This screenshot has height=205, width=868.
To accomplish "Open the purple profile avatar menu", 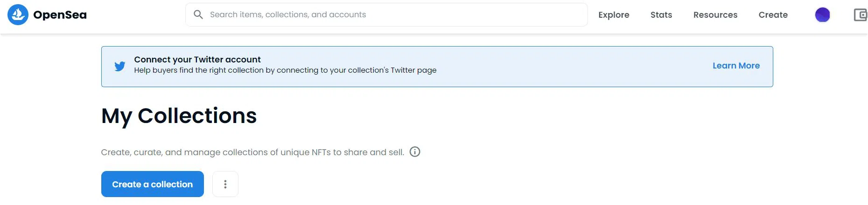I will point(822,15).
